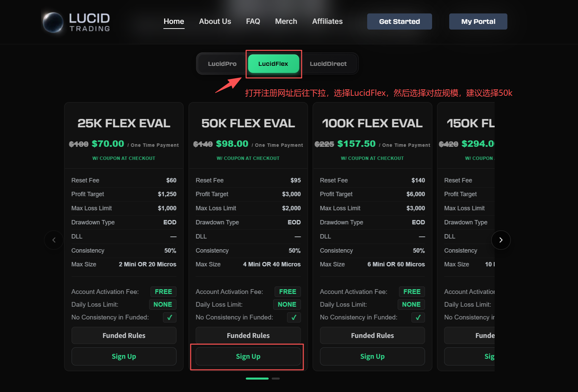Open the Home menu item
The height and width of the screenshot is (392, 578).
174,21
